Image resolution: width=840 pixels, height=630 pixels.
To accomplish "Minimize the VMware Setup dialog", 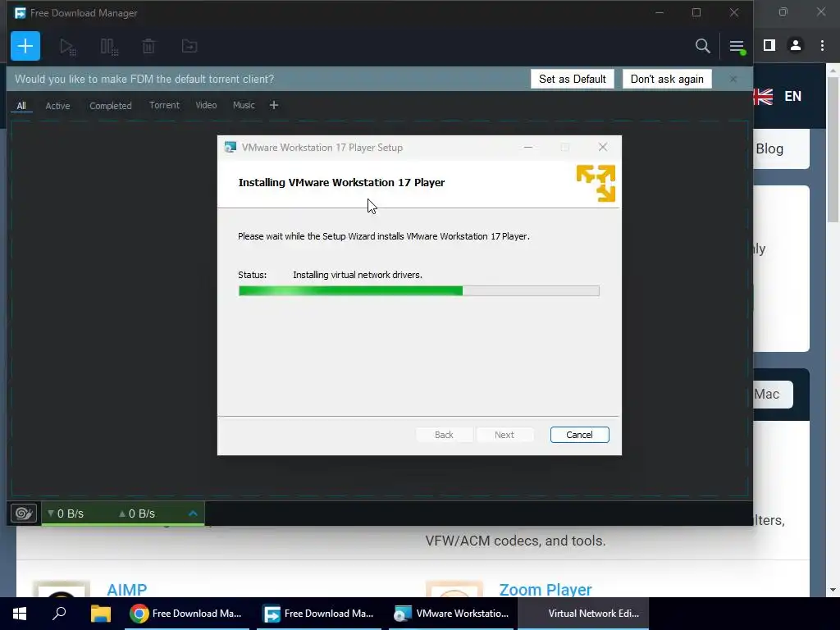I will pos(528,148).
